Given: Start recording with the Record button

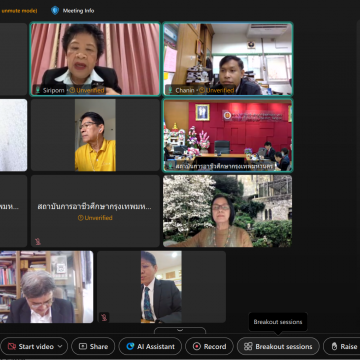Looking at the screenshot, I should 210,346.
